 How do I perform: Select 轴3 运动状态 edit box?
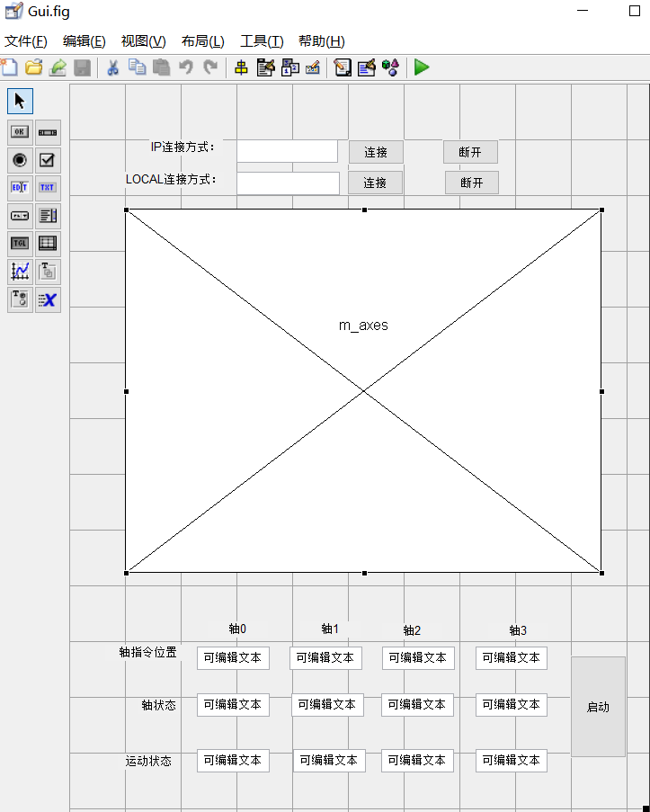click(x=512, y=761)
